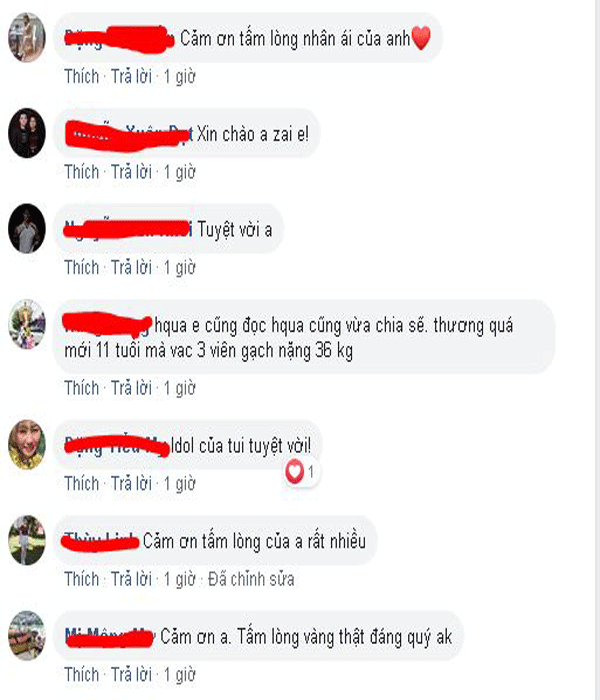
Task: Click the red heart emoji in first comment
Action: 421,38
